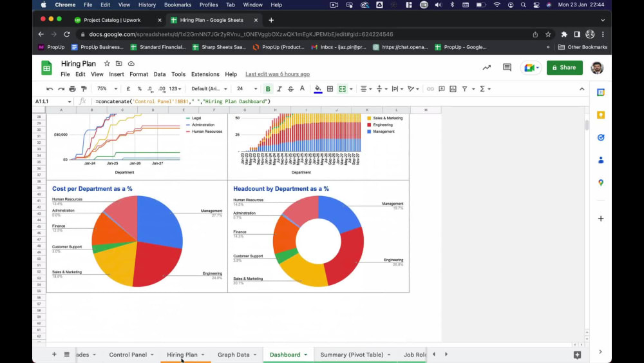
Task: Open the 75% zoom dropdown
Action: (x=107, y=89)
